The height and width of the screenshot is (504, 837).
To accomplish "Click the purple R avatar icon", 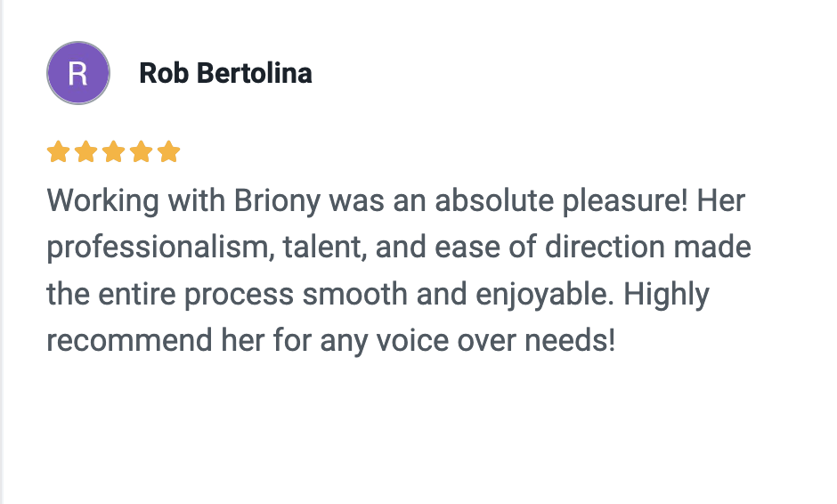I will [x=78, y=73].
